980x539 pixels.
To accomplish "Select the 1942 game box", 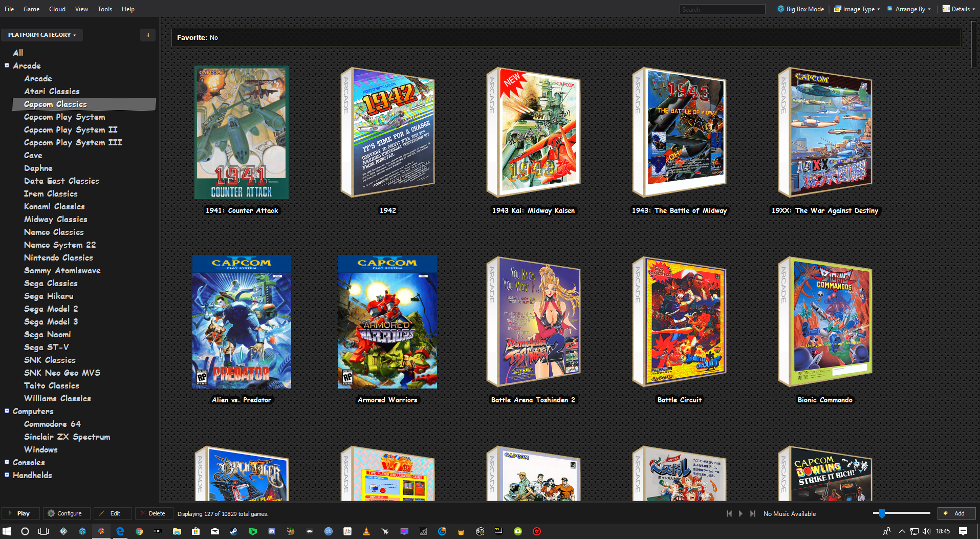I will 387,132.
